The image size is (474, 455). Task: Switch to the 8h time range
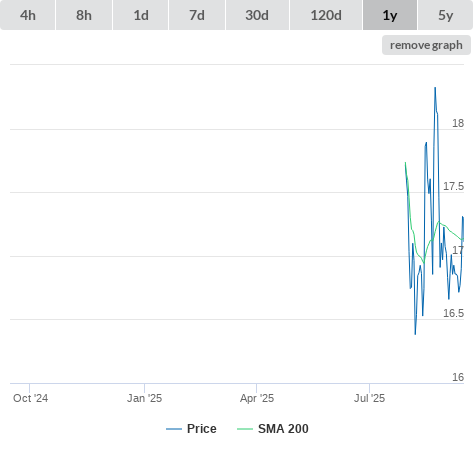click(x=84, y=15)
